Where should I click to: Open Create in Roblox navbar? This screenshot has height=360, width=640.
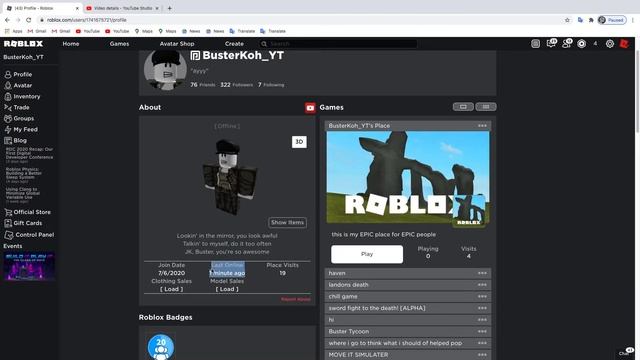coord(234,44)
